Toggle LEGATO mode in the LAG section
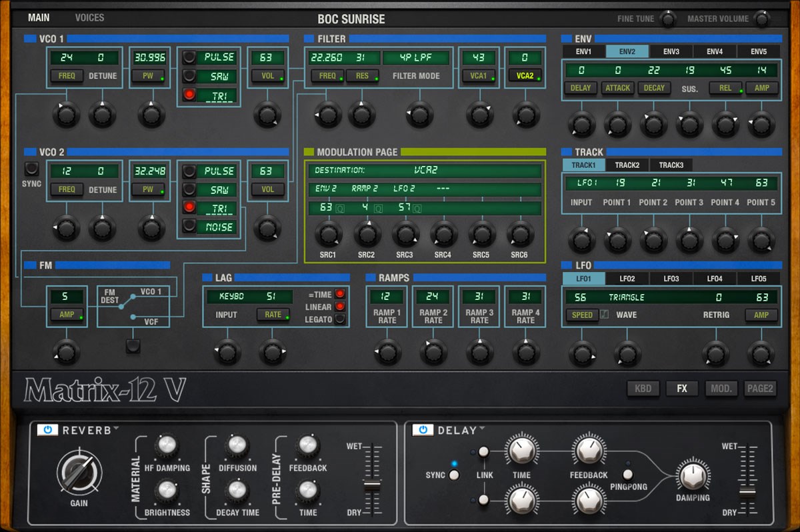The height and width of the screenshot is (532, 800). pyautogui.click(x=339, y=318)
